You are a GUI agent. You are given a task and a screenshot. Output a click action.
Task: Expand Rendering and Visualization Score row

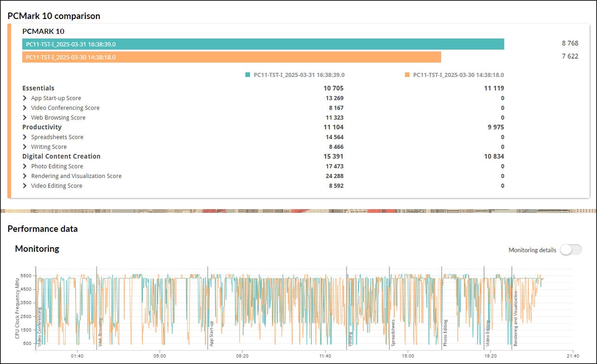(25, 176)
